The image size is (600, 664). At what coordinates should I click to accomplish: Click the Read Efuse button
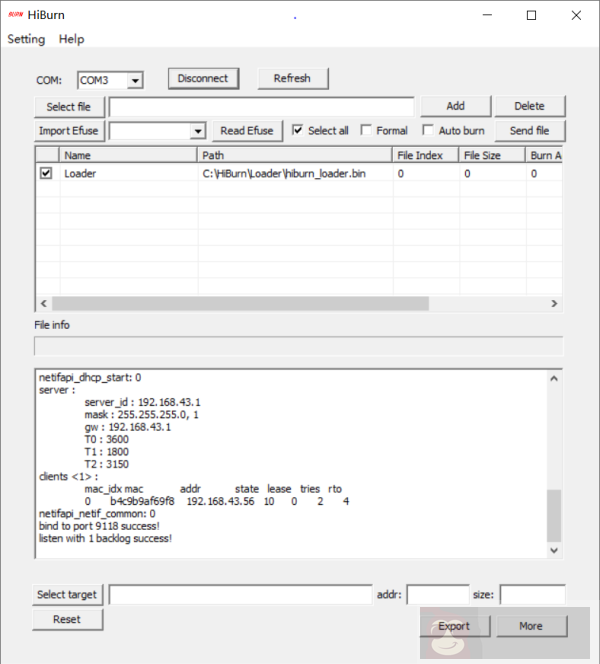click(246, 131)
